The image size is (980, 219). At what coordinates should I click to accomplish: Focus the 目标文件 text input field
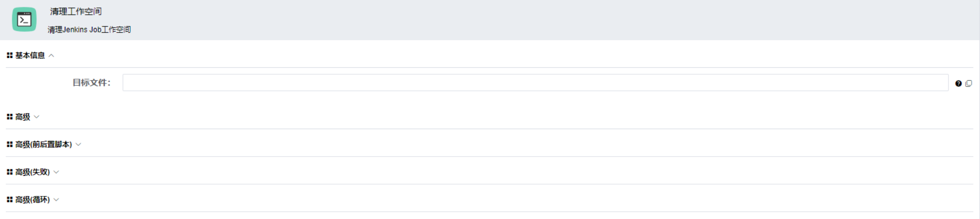(535, 82)
